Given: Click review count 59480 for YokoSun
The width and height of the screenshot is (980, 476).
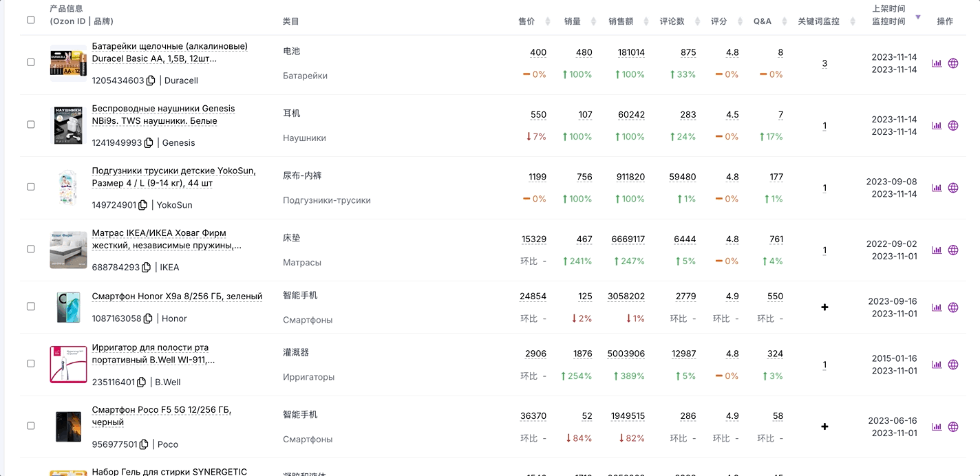Looking at the screenshot, I should (x=682, y=177).
